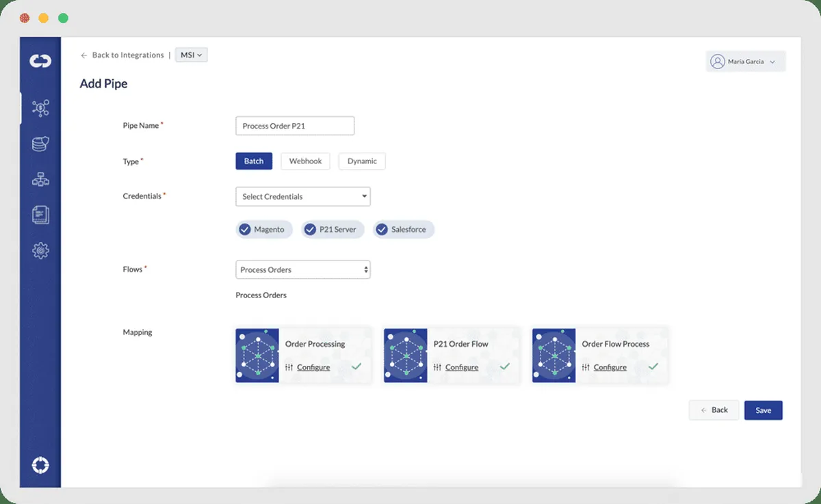Open the documents icon in sidebar
Image resolution: width=821 pixels, height=504 pixels.
(x=40, y=215)
